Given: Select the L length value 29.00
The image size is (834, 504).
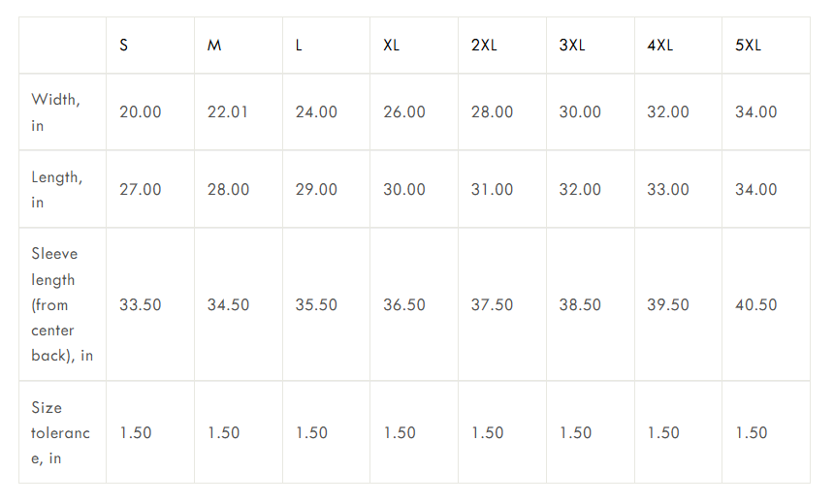Looking at the screenshot, I should [x=316, y=190].
